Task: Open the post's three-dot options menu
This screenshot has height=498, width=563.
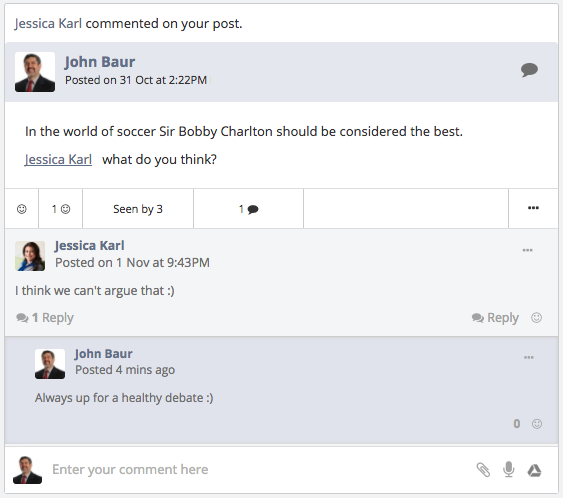Action: (x=533, y=208)
